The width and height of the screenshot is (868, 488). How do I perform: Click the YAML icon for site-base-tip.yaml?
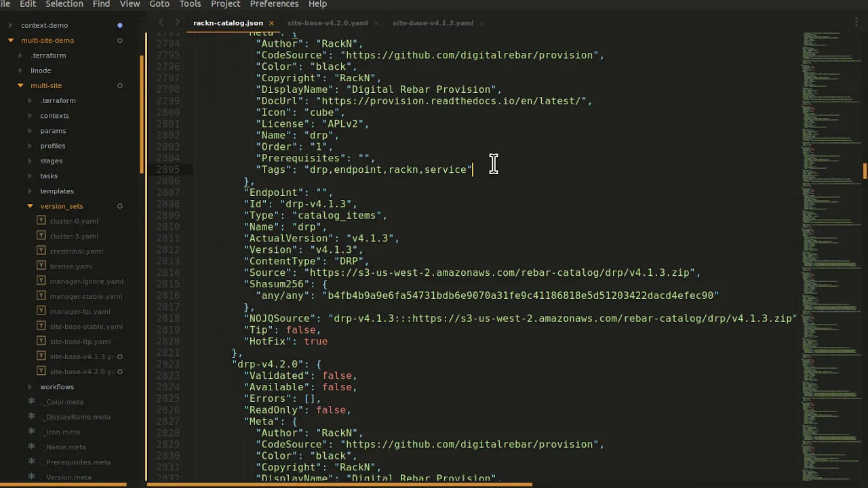(x=41, y=341)
